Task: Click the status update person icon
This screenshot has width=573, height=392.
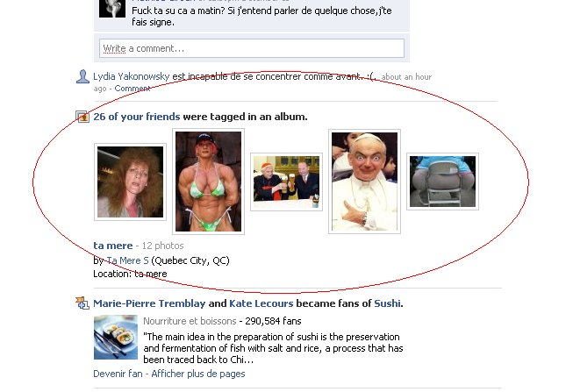Action: [x=83, y=76]
